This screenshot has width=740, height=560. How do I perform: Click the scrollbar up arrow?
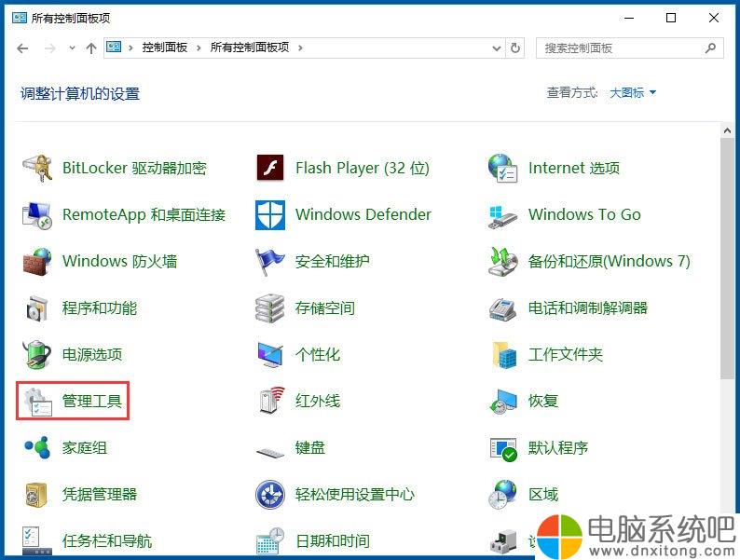tap(727, 130)
